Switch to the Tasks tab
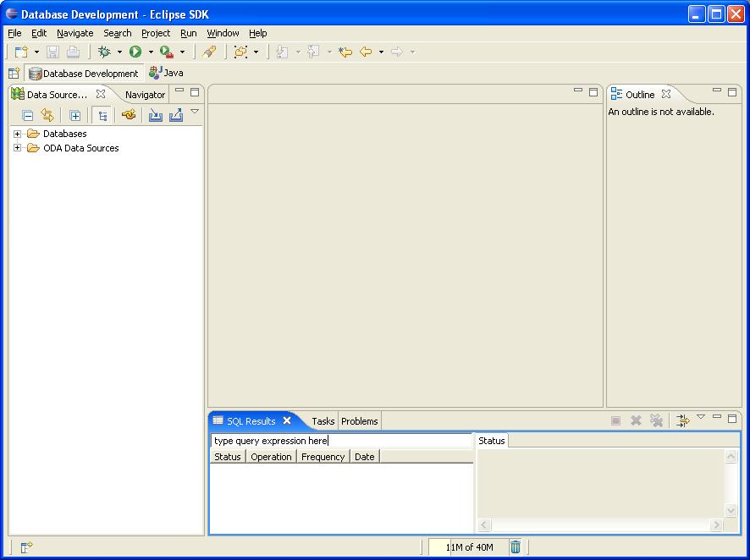Screen dimensions: 750x560 coord(323,421)
